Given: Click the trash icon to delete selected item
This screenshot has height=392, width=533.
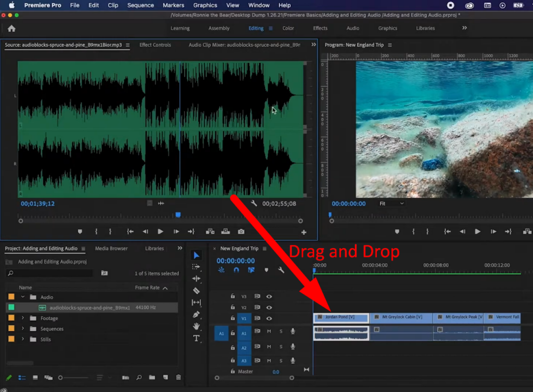Looking at the screenshot, I should [x=179, y=377].
